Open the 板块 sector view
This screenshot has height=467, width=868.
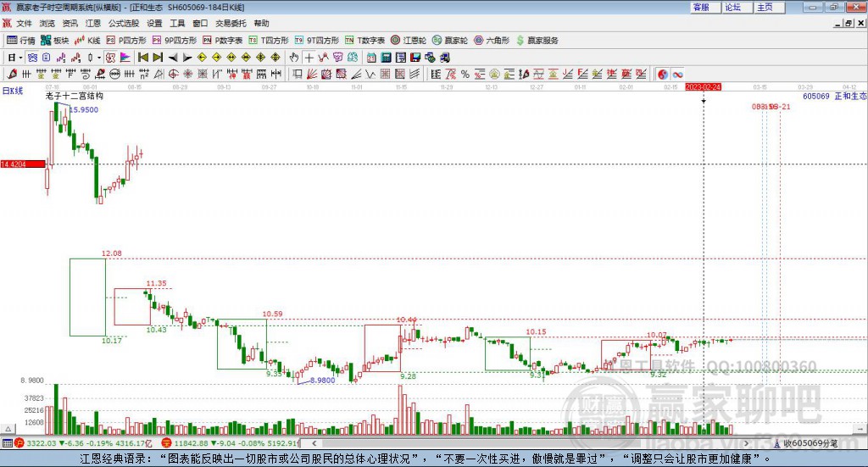(54, 41)
